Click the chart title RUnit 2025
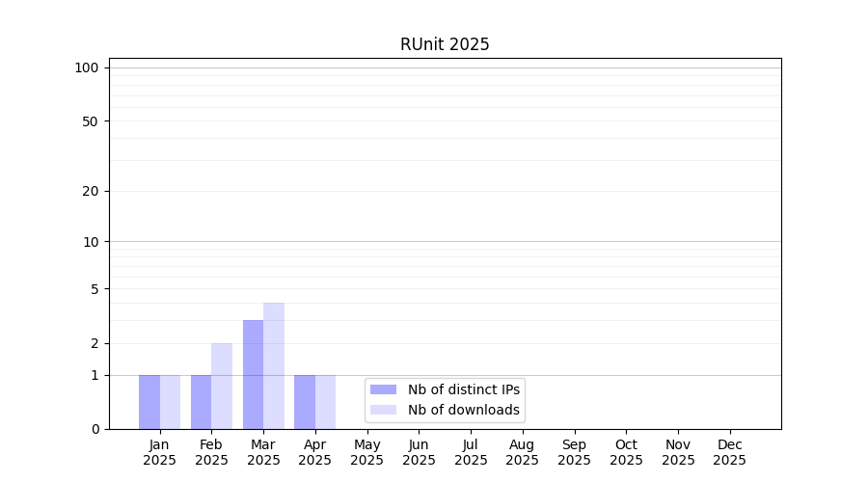868x482 pixels. coord(445,44)
